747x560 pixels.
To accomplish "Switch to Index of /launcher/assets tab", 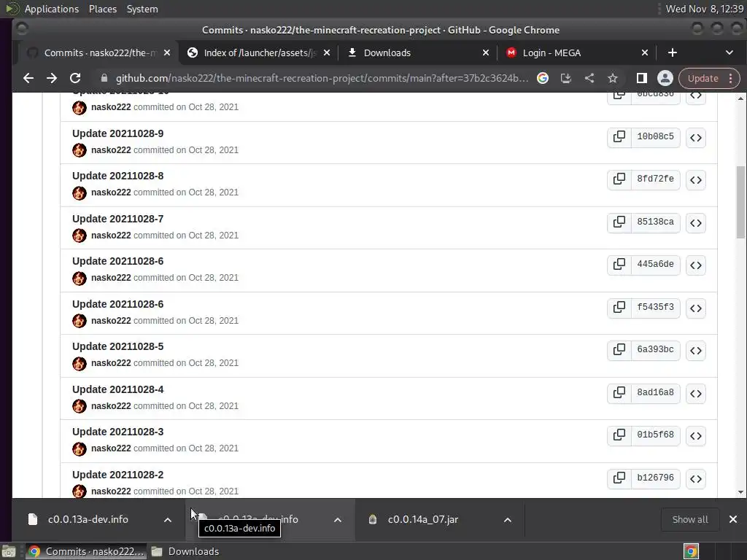I will (x=259, y=52).
